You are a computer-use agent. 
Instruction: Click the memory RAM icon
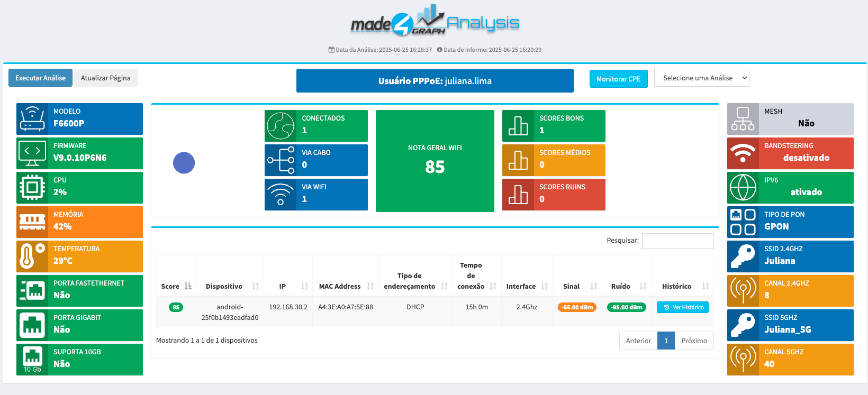(32, 222)
